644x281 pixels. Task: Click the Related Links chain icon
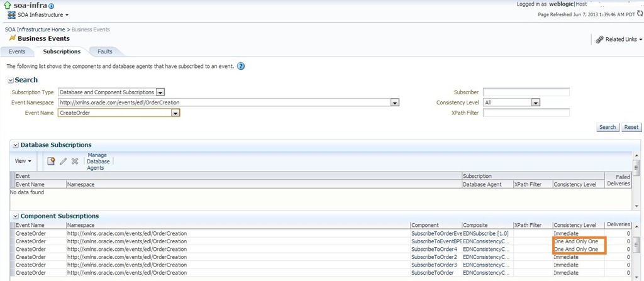click(x=599, y=39)
